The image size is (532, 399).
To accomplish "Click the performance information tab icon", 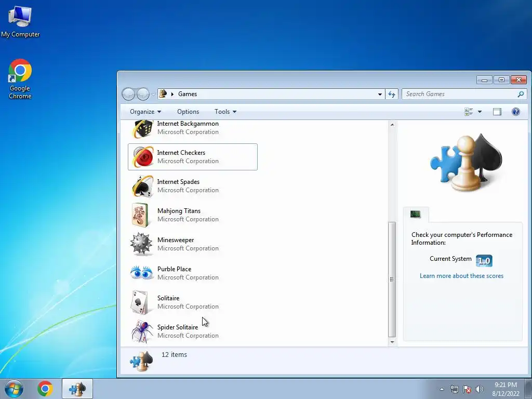I will pyautogui.click(x=415, y=214).
